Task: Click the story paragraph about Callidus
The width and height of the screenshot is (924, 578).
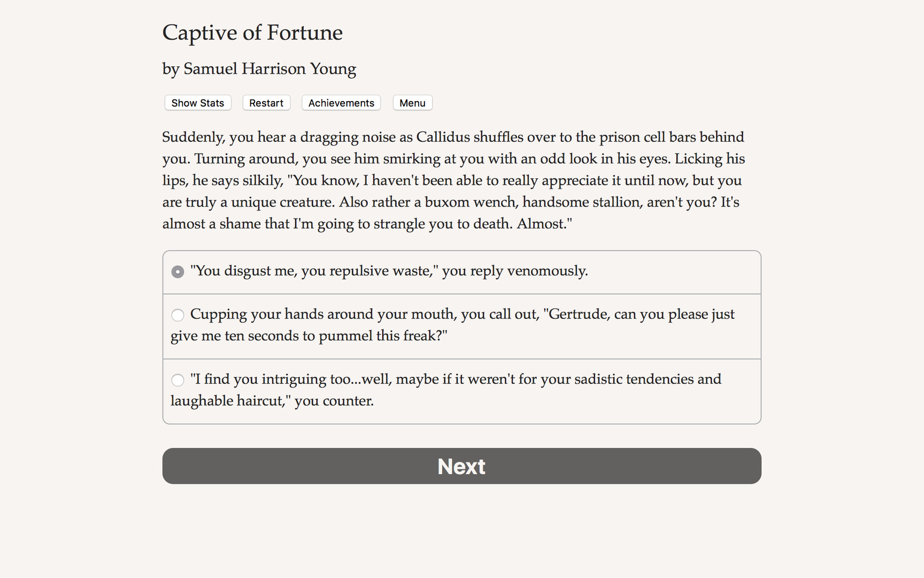Action: coord(453,180)
